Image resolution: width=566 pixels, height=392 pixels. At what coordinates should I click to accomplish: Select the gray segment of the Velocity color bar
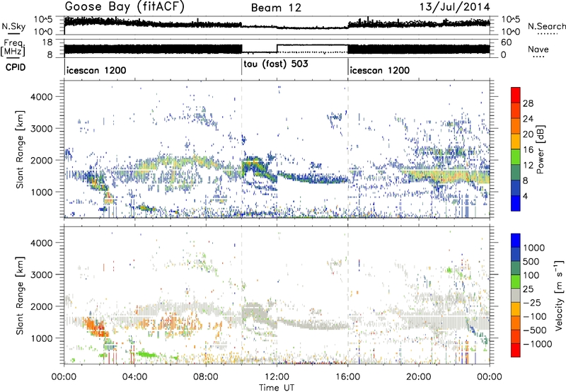click(516, 295)
